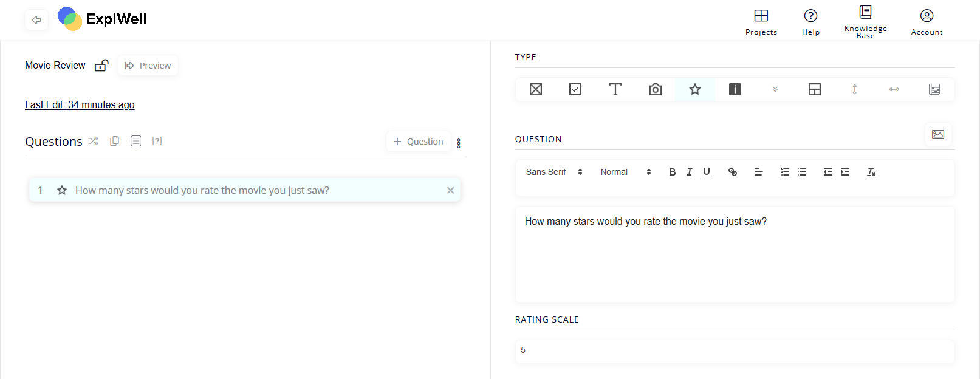Click the Rating Scale input field
The width and height of the screenshot is (980, 379).
(735, 350)
